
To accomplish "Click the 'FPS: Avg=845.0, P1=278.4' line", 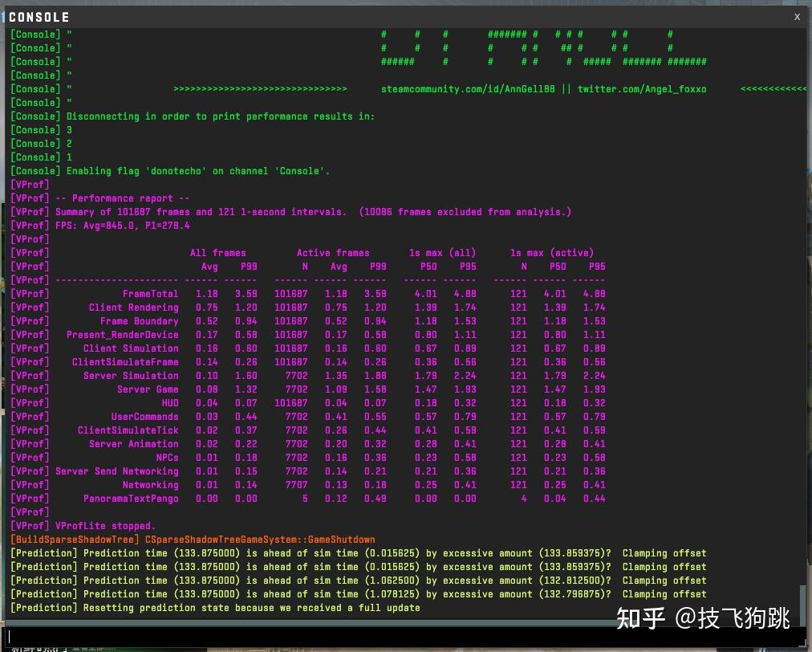I will click(x=100, y=226).
